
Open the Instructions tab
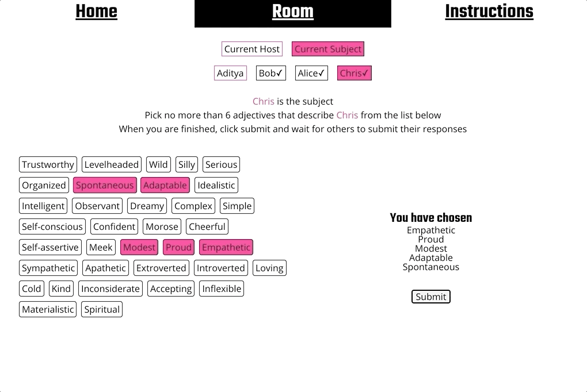point(489,11)
